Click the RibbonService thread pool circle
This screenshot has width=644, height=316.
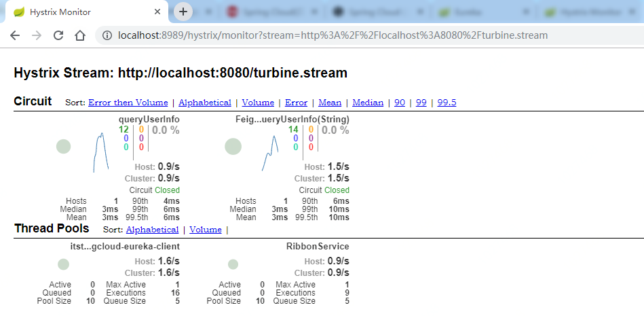[233, 264]
